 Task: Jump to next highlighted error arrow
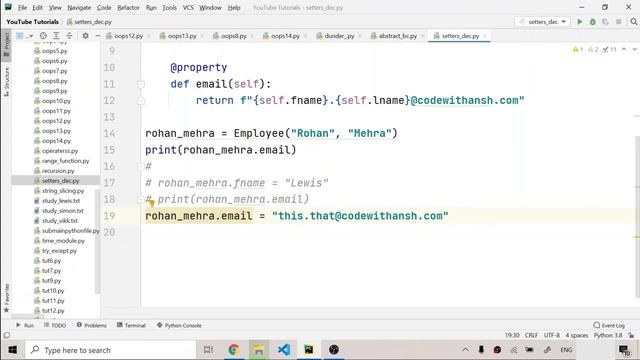pos(634,49)
